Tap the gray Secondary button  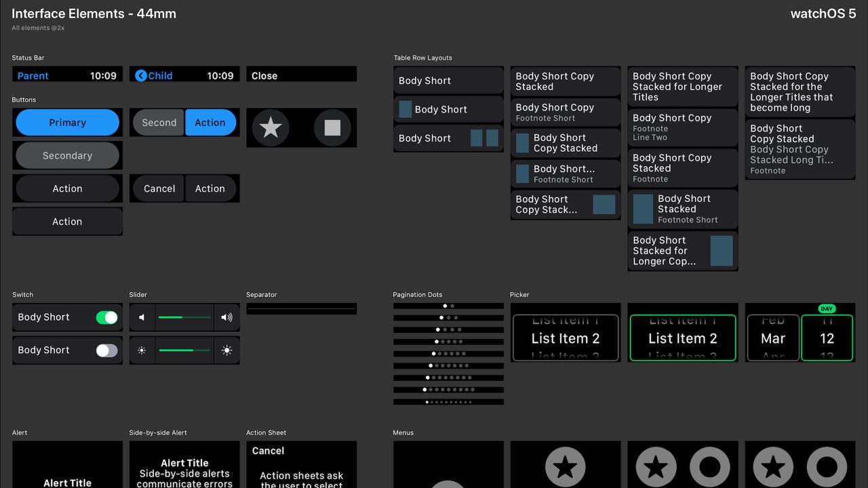pos(67,156)
